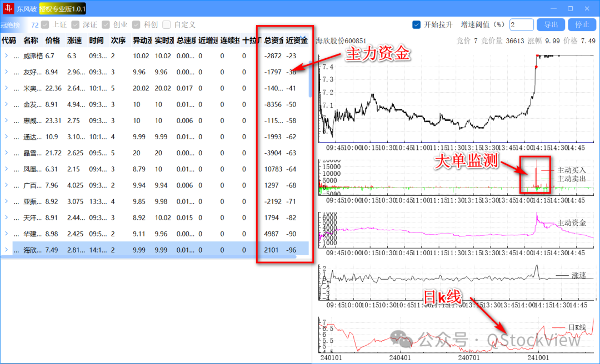The width and height of the screenshot is (600, 364).
Task: Expand the 凤凰 row chevron
Action: (6, 169)
